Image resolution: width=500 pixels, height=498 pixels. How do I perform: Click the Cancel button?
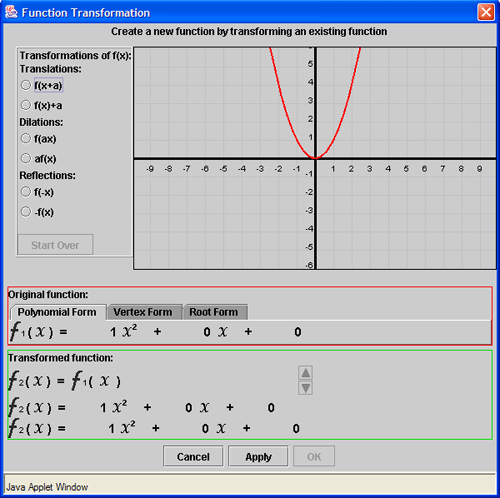pyautogui.click(x=193, y=457)
